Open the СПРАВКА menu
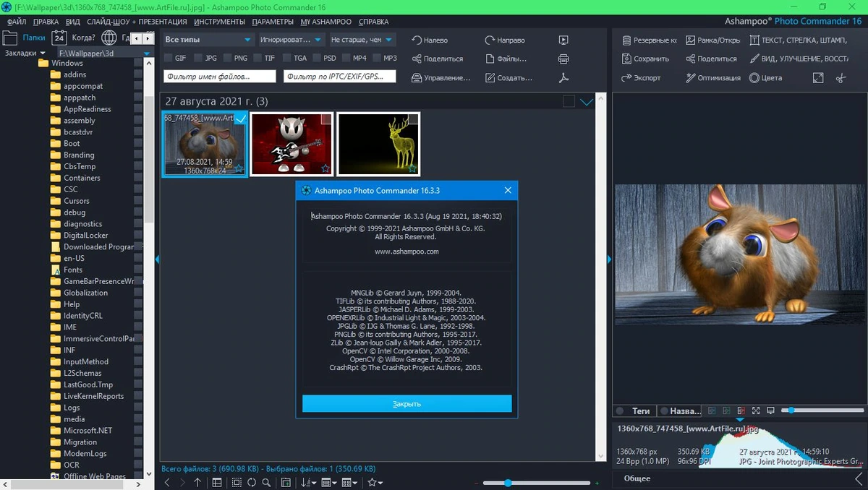This screenshot has width=868, height=490. coord(373,22)
